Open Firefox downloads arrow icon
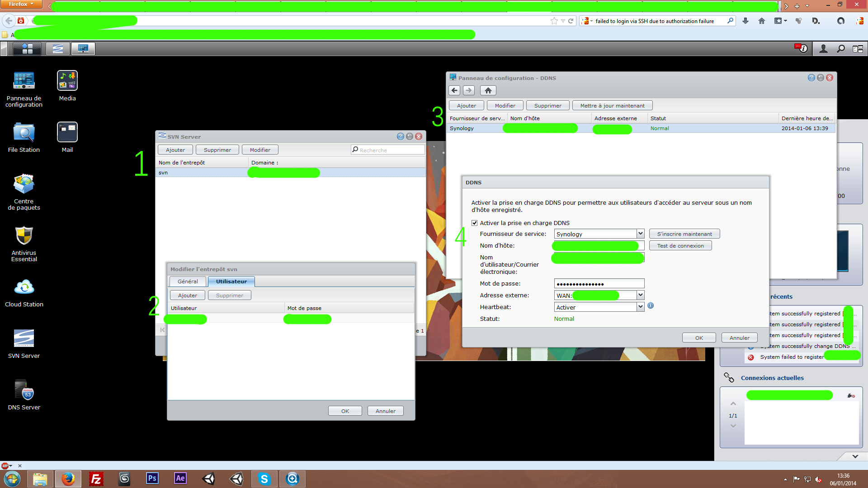868x488 pixels. [x=745, y=21]
